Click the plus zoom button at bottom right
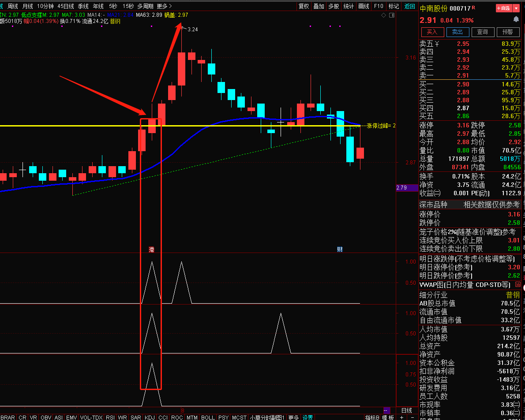Screen dimensions: 525x420 coord(401,417)
